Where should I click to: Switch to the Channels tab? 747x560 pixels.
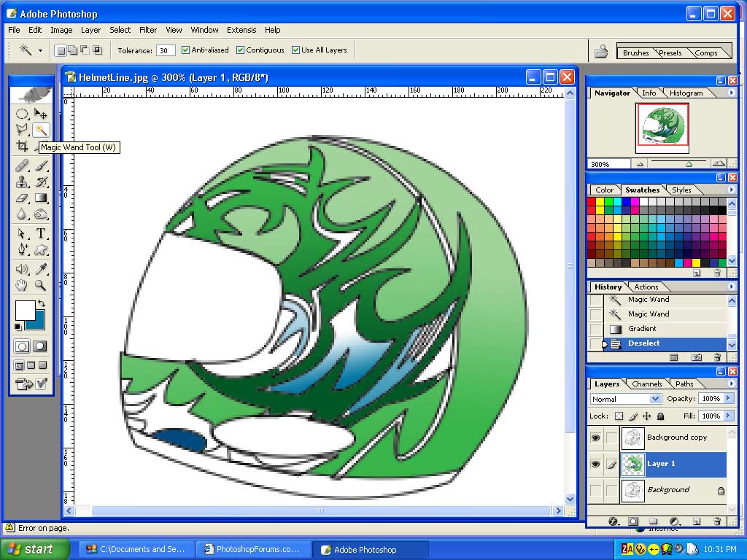click(646, 384)
